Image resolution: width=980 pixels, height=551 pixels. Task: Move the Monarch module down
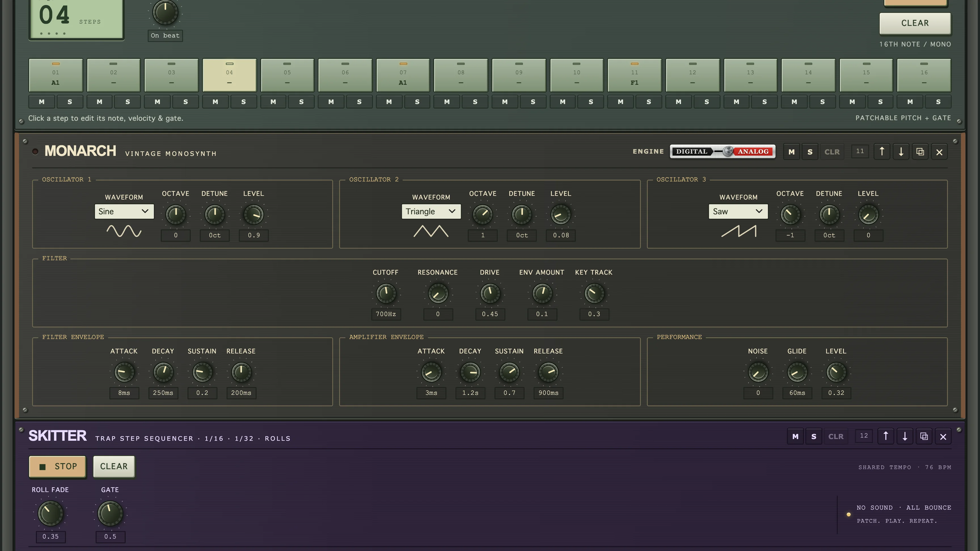point(901,152)
